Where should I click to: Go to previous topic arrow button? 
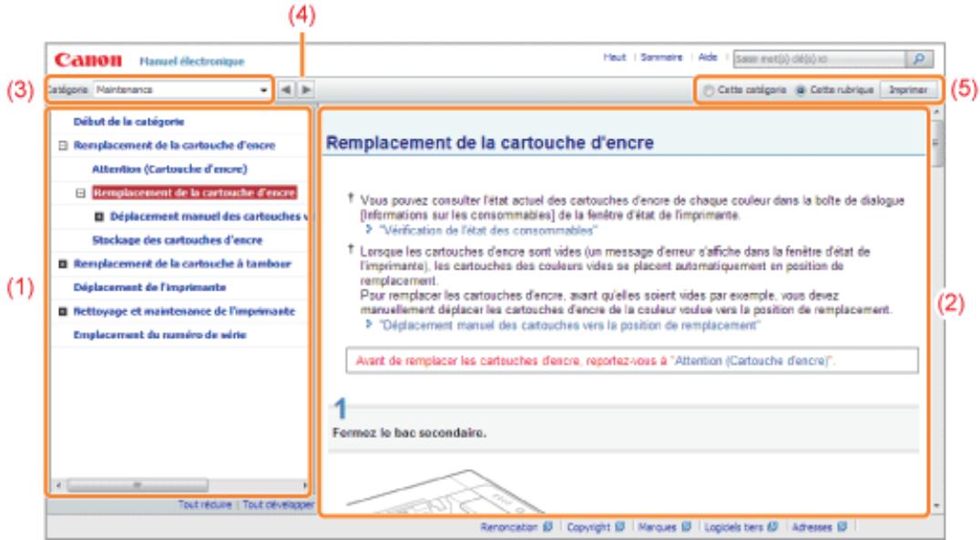coord(286,89)
